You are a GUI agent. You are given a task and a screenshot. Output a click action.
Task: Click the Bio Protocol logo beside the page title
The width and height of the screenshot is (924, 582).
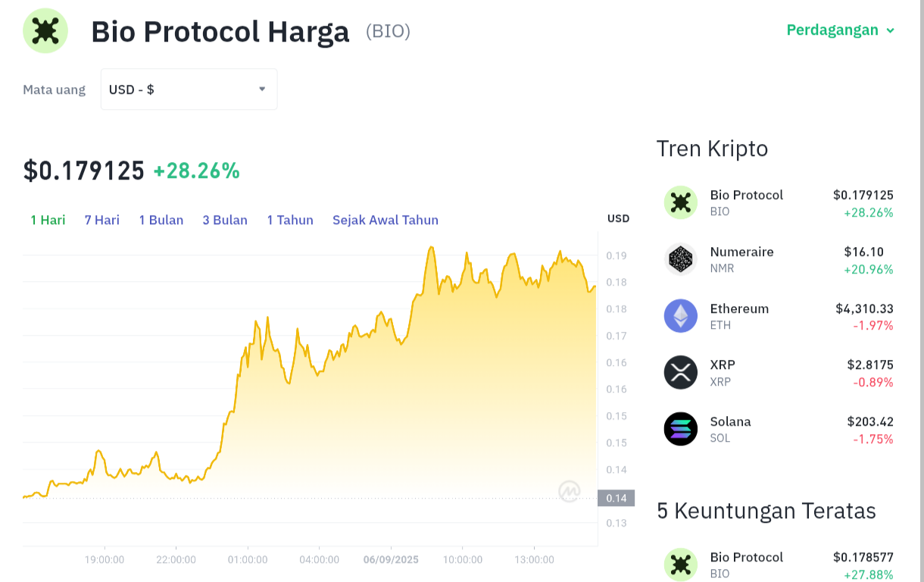tap(45, 30)
